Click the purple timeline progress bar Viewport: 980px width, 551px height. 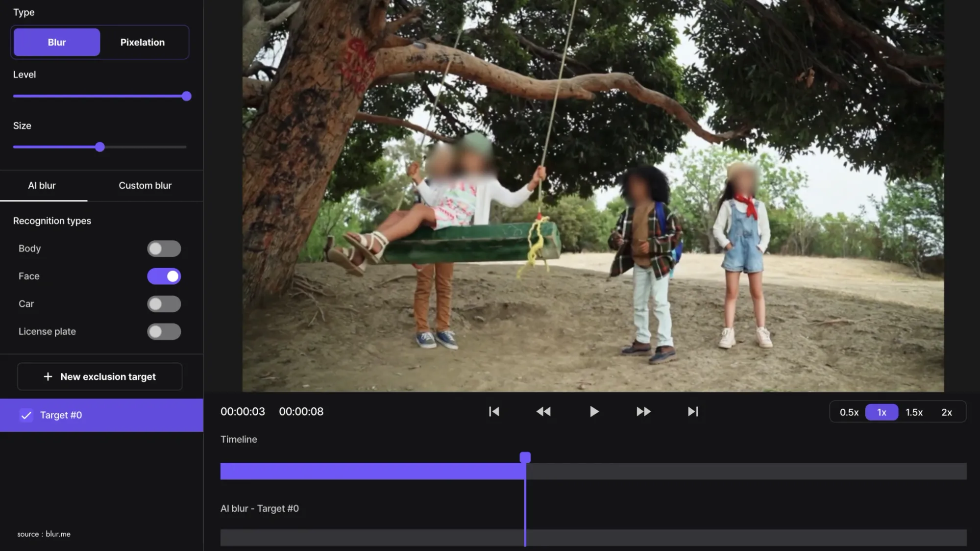tap(373, 471)
